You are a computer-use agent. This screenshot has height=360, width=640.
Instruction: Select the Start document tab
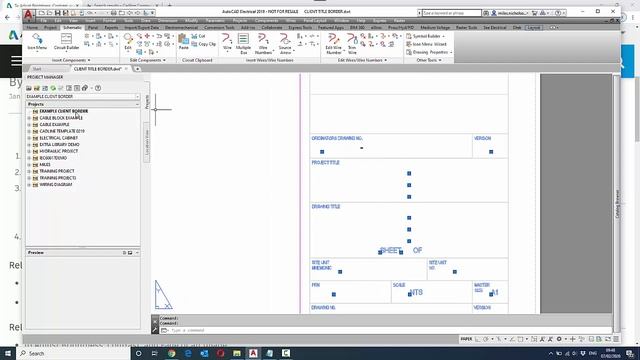tap(37, 69)
